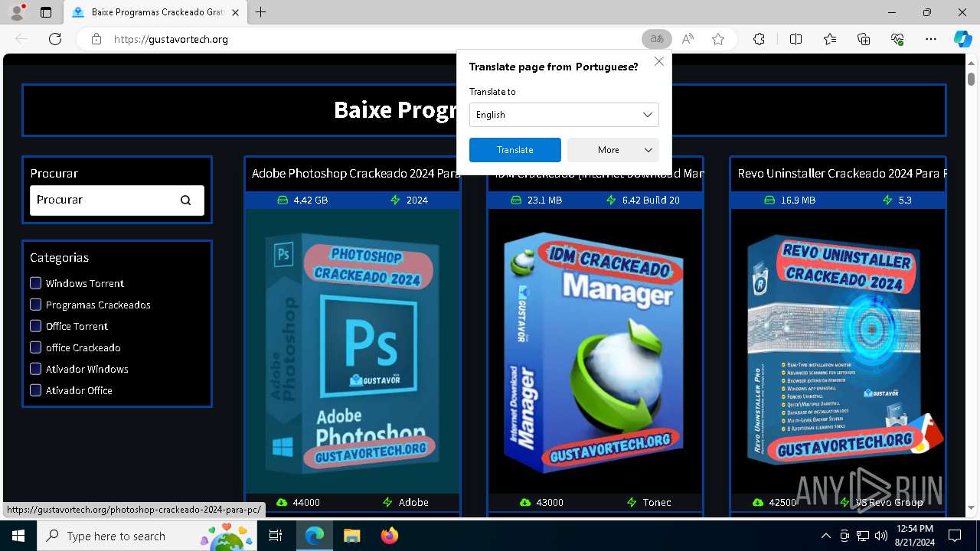
Task: Add this page to favorites star
Action: (718, 39)
